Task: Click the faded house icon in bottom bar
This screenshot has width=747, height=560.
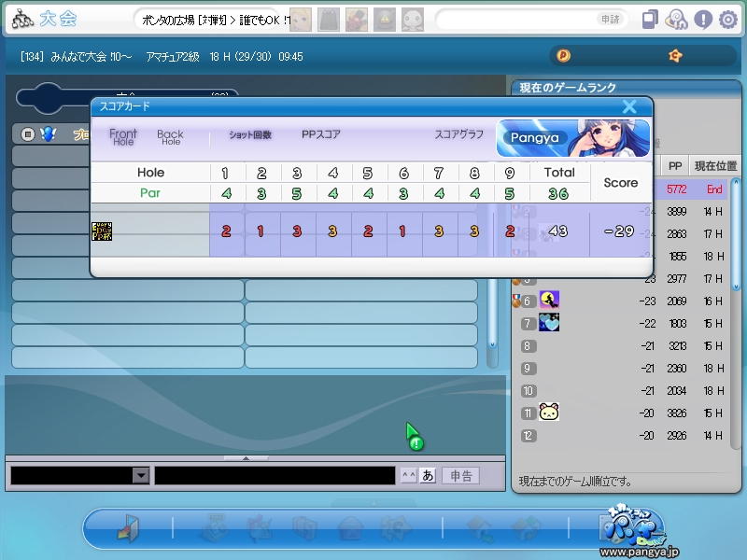Action: [351, 528]
